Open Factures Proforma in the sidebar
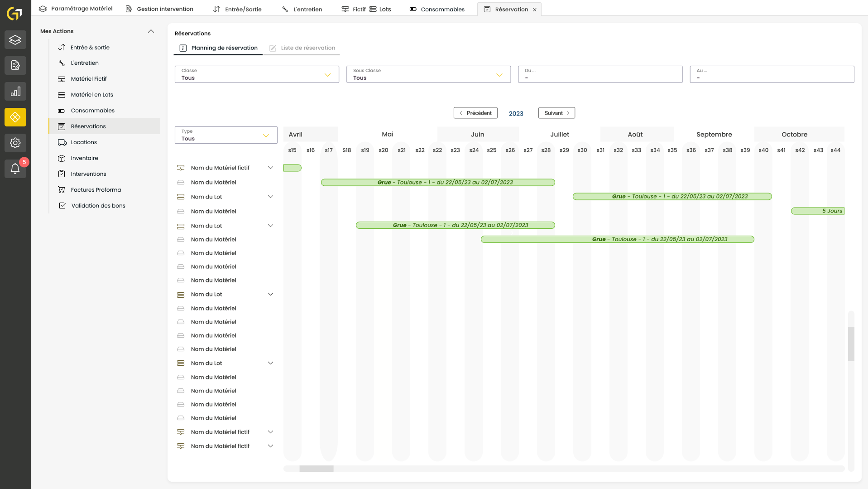Screen dimensions: 868x489 (96, 190)
